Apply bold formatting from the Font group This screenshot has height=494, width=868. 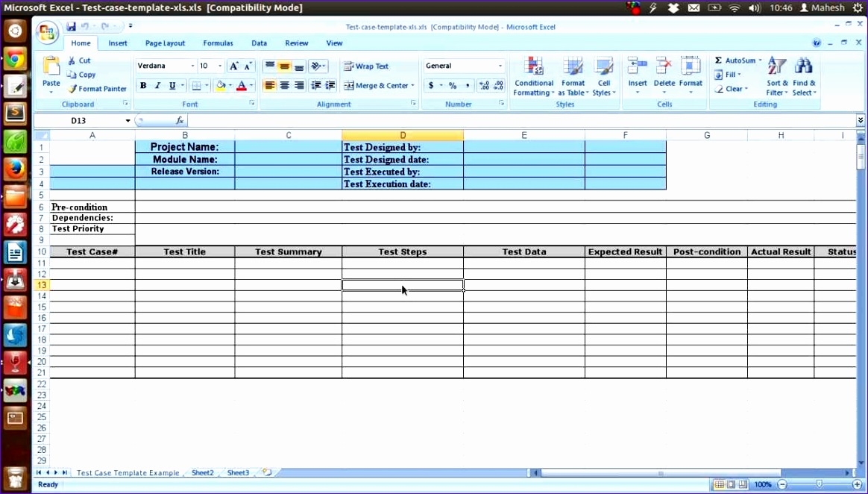tap(142, 85)
